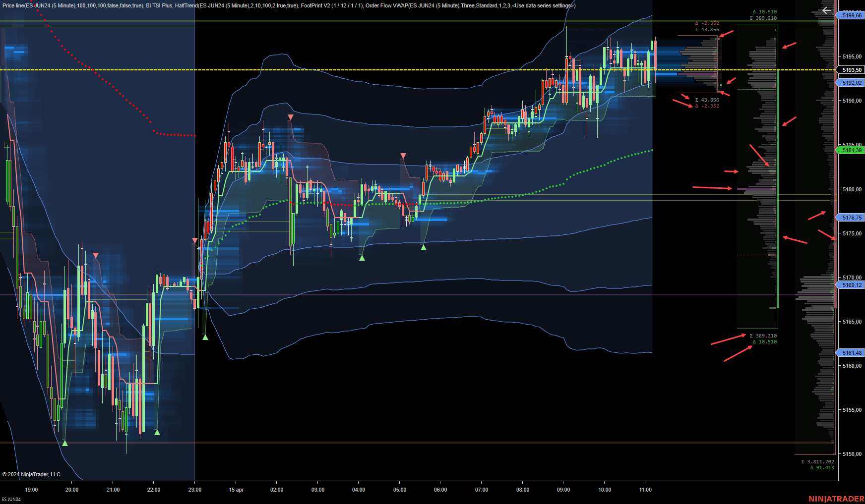This screenshot has height=504, width=865.
Task: Select the red down-triangle signal at 23:00
Action: 195,240
